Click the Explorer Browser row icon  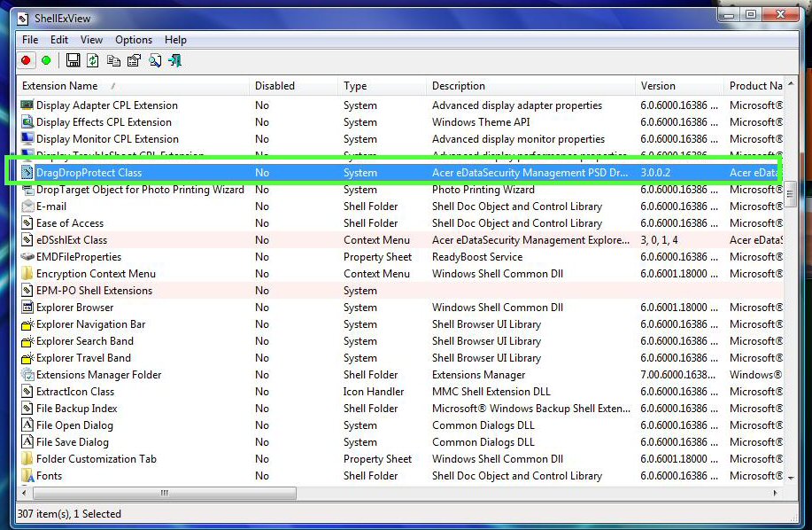tap(27, 308)
